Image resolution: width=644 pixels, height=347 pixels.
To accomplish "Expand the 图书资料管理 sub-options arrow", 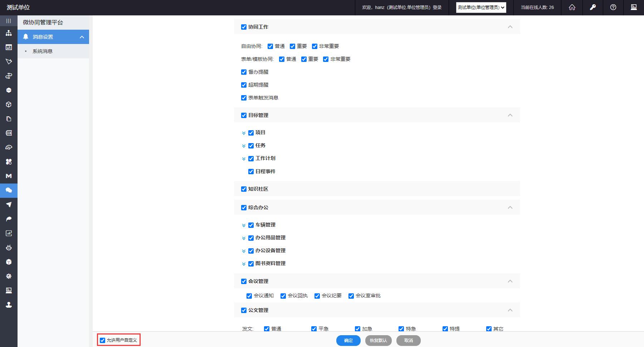I will click(244, 264).
